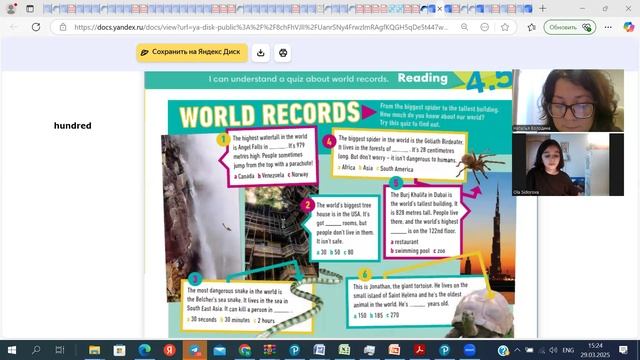Viewport: 640px width, 360px height.
Task: Switch ENG input language indicator
Action: point(568,350)
